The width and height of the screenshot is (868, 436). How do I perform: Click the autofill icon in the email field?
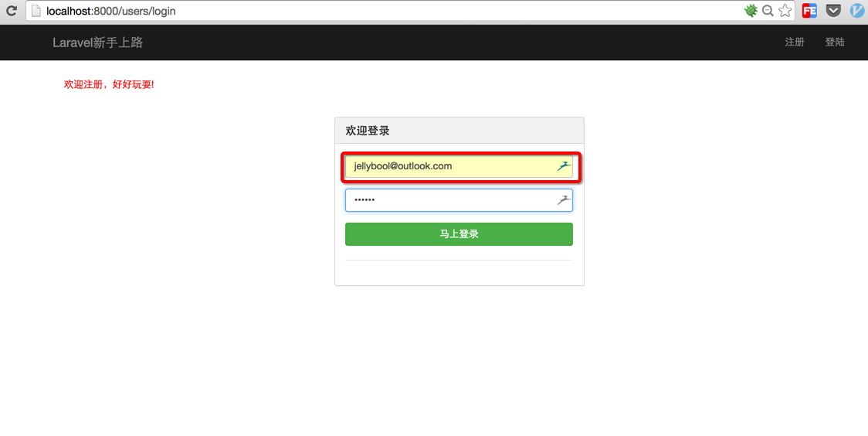pos(563,166)
